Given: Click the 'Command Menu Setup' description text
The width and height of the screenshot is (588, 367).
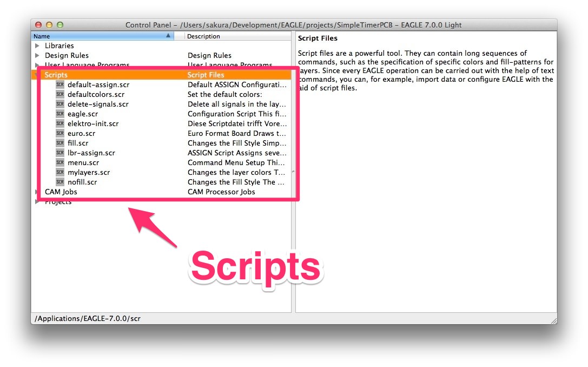Looking at the screenshot, I should [236, 163].
